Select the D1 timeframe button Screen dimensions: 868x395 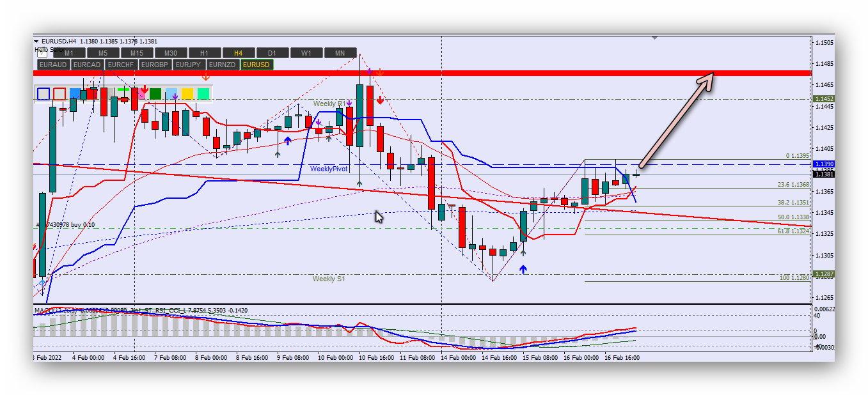272,53
